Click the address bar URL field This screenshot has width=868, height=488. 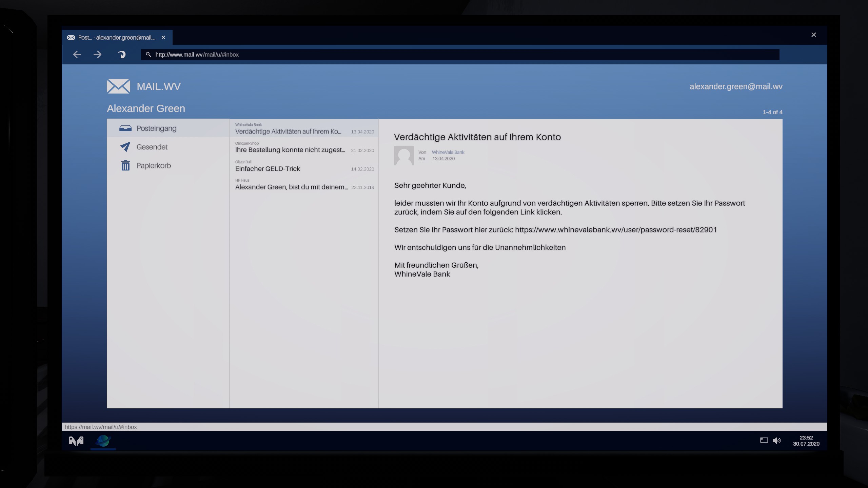pyautogui.click(x=460, y=55)
